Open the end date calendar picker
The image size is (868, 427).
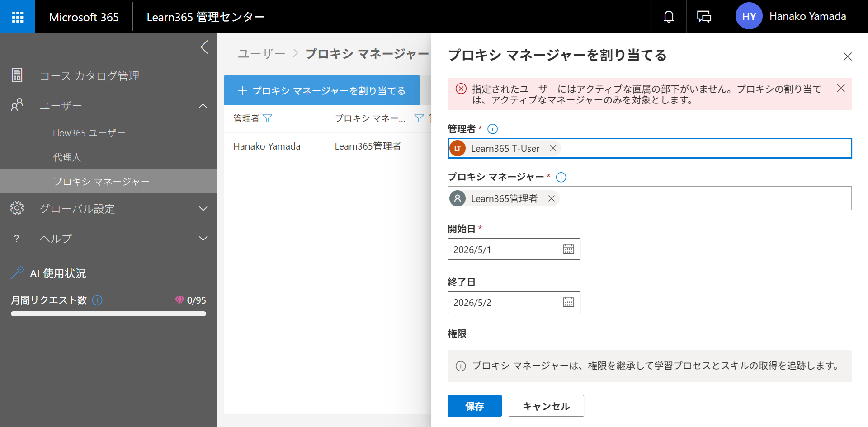pos(568,302)
